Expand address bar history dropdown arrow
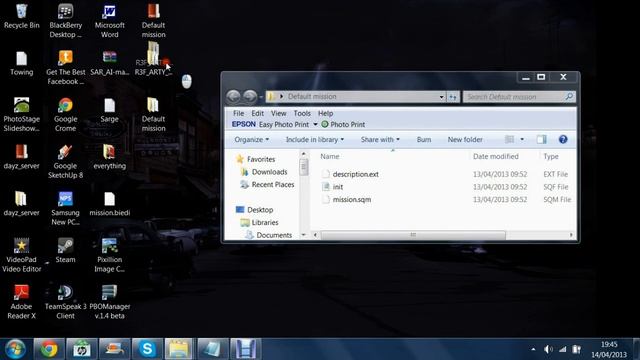The height and width of the screenshot is (360, 640). (x=442, y=97)
